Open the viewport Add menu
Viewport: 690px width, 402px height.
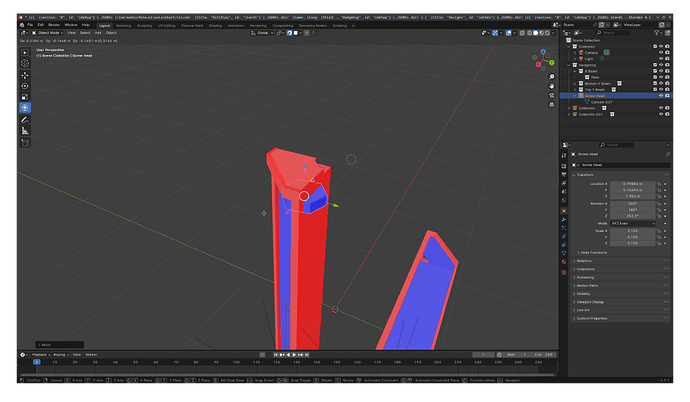tap(98, 33)
